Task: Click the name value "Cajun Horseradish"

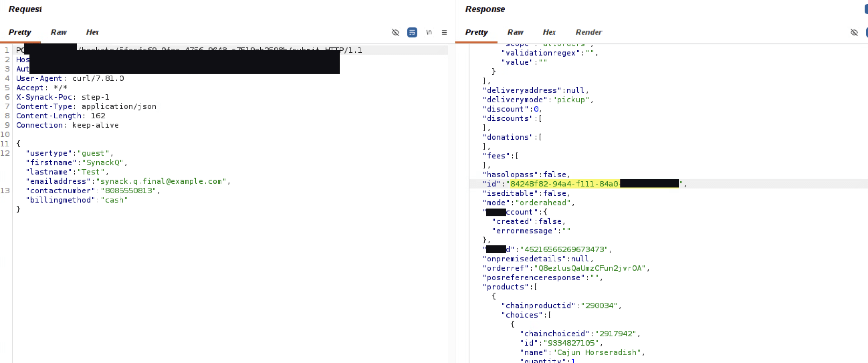Action: pos(597,352)
